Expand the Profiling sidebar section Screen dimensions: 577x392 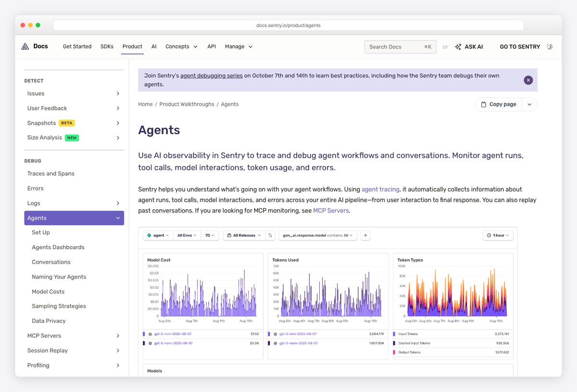[x=118, y=366]
